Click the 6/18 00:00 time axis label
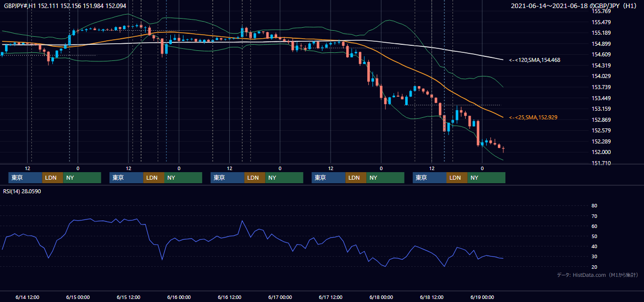Image resolution: width=644 pixels, height=302 pixels. tap(381, 297)
